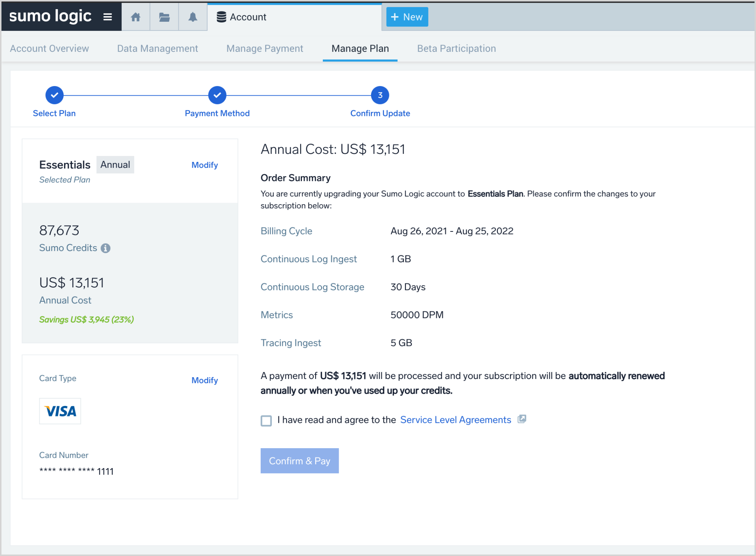Screen dimensions: 756x556
Task: Click the Annual billing badge
Action: tap(115, 165)
